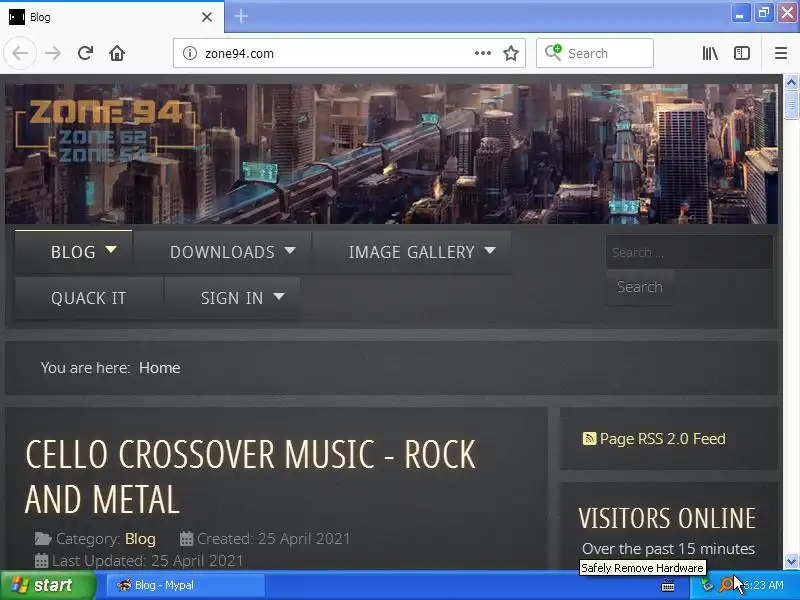Open the browser home page icon
The image size is (800, 600).
pyautogui.click(x=117, y=53)
